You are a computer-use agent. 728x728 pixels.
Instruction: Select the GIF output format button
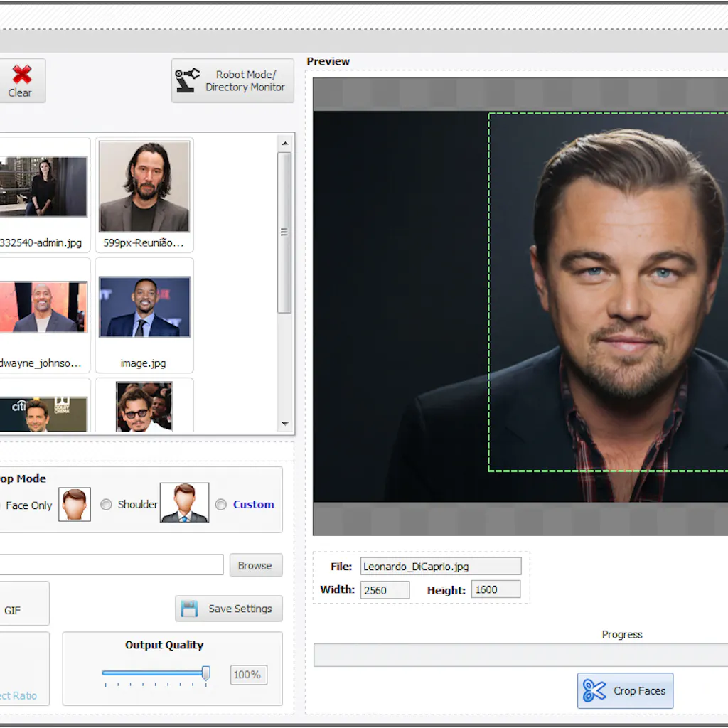tap(13, 610)
